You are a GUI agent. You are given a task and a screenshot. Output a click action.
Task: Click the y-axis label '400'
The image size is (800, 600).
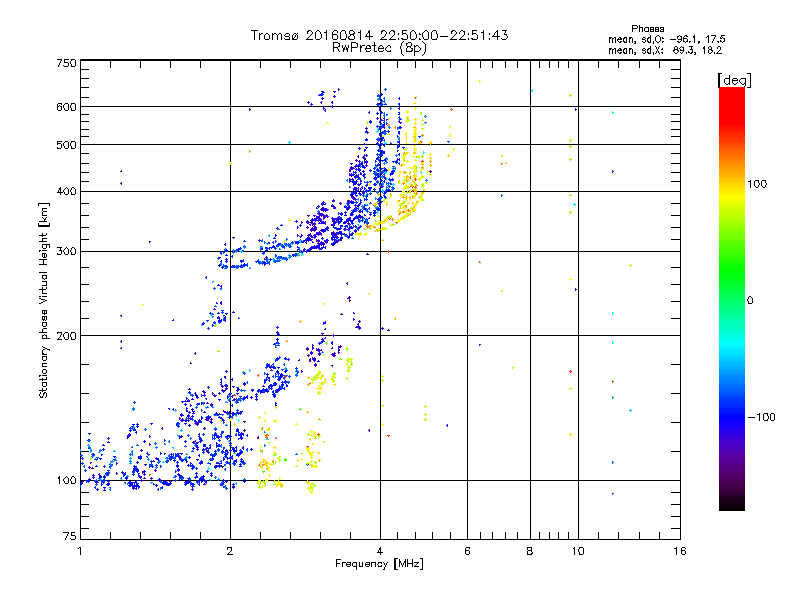click(66, 192)
